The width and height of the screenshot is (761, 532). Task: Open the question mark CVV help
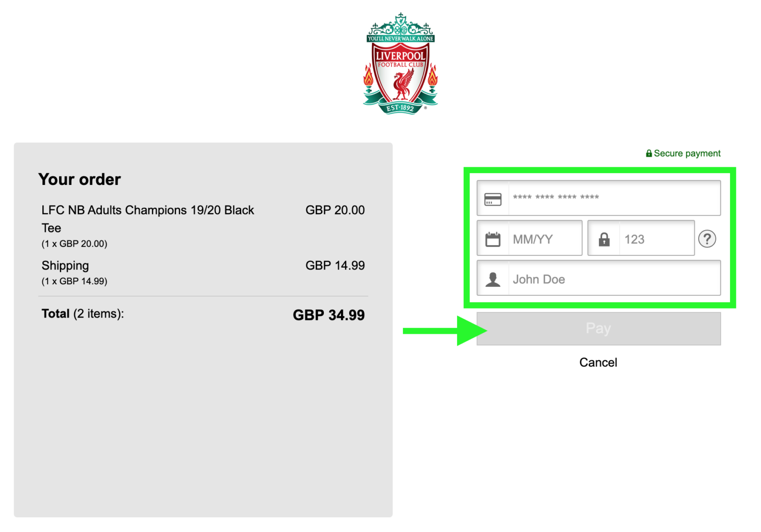coord(707,239)
